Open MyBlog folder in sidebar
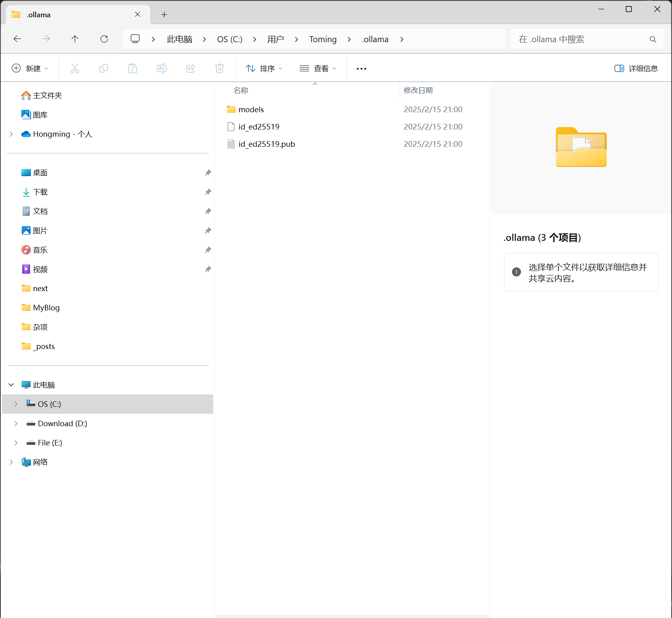 coord(46,308)
